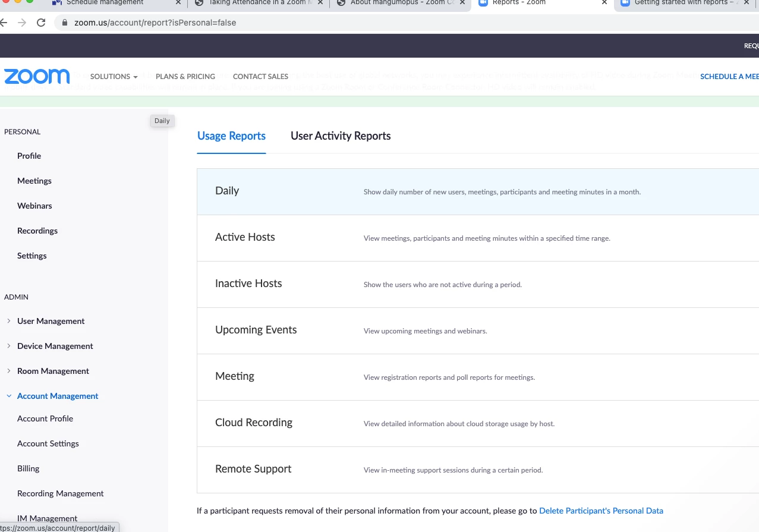Viewport: 759px width, 532px height.
Task: Open the Inactive Hosts report
Action: 478,284
